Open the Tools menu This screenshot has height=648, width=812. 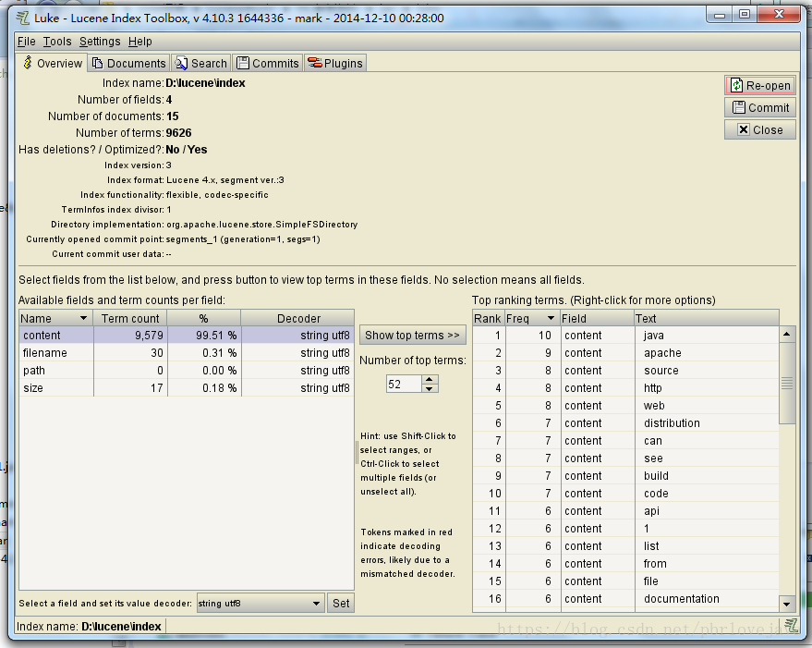(57, 42)
